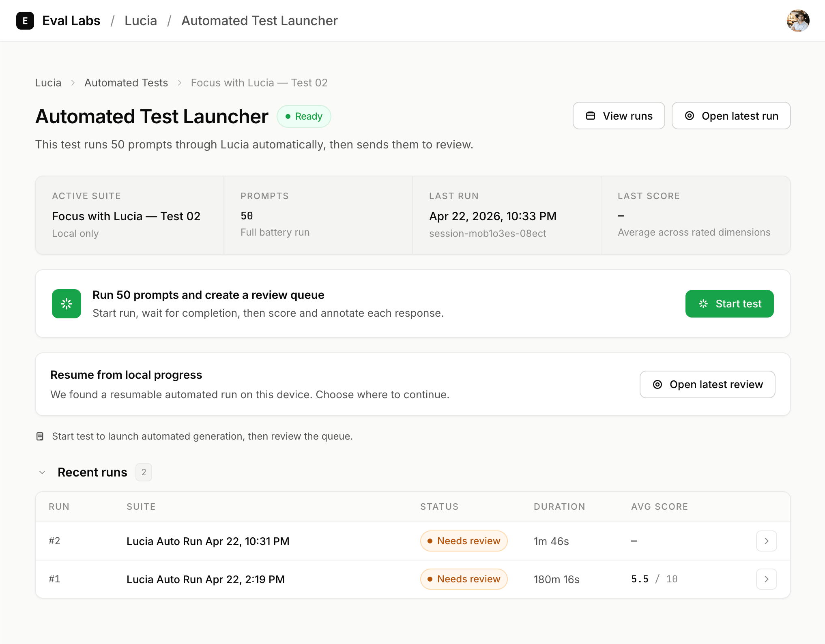Click Resume from local progress heading
This screenshot has width=825, height=644.
click(x=126, y=375)
